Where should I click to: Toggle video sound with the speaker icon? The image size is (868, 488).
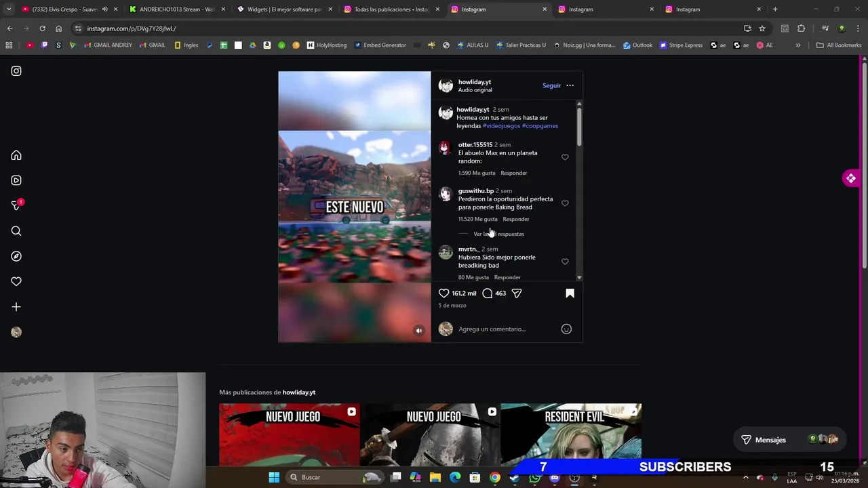click(x=418, y=331)
